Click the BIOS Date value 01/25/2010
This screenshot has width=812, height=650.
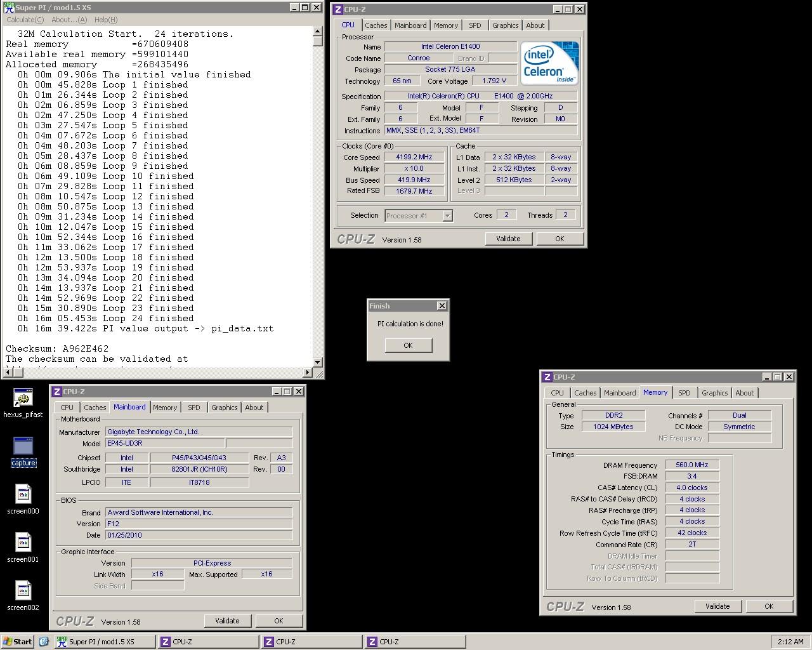click(199, 535)
